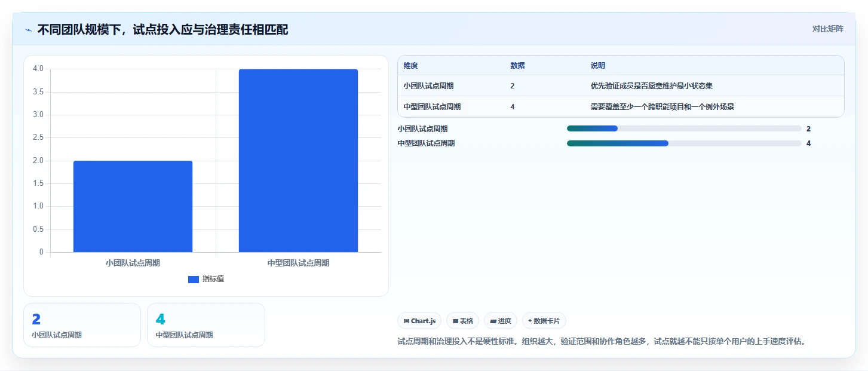The image size is (868, 371).
Task: Click the 小团队试点周期 progress bar
Action: [684, 128]
